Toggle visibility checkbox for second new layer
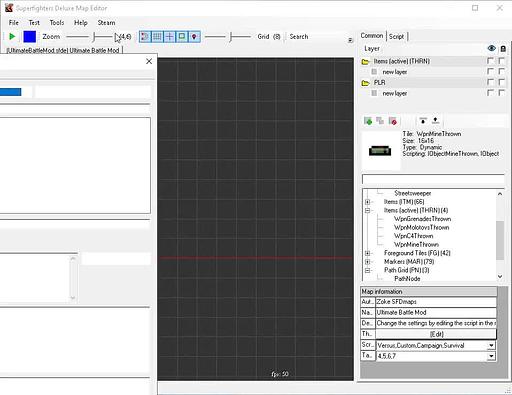Image resolution: width=512 pixels, height=395 pixels. (x=490, y=93)
